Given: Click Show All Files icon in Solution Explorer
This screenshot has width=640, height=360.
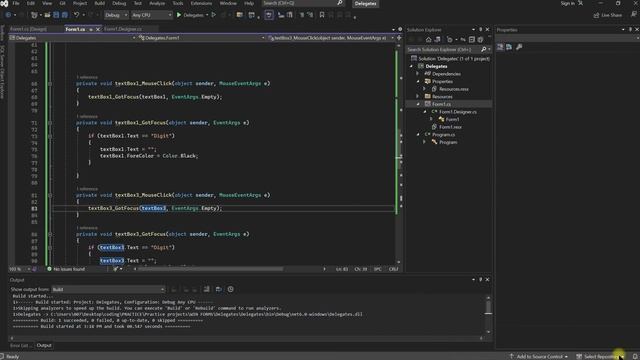Looking at the screenshot, I should pyautogui.click(x=480, y=40).
